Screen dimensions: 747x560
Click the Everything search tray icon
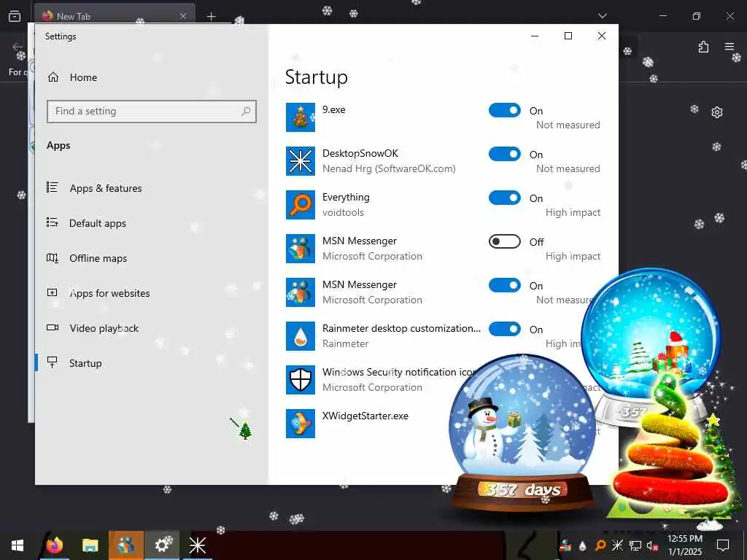tap(600, 545)
